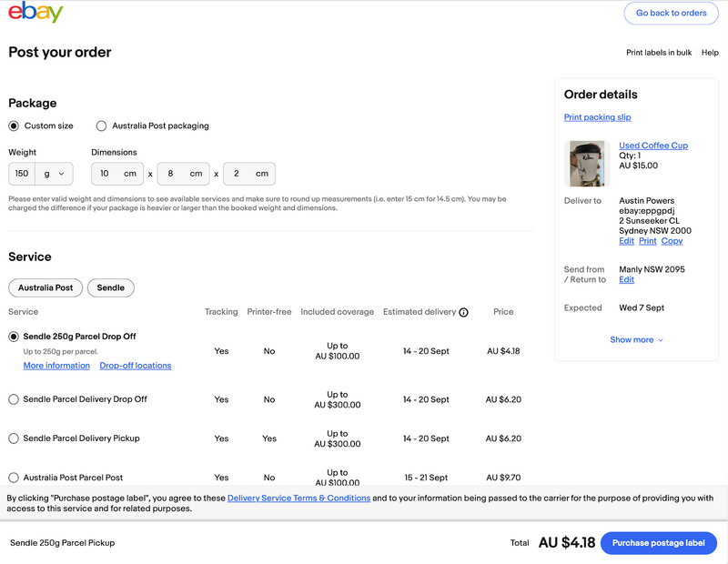Select the Custom size radio button
728x564 pixels.
(x=14, y=126)
